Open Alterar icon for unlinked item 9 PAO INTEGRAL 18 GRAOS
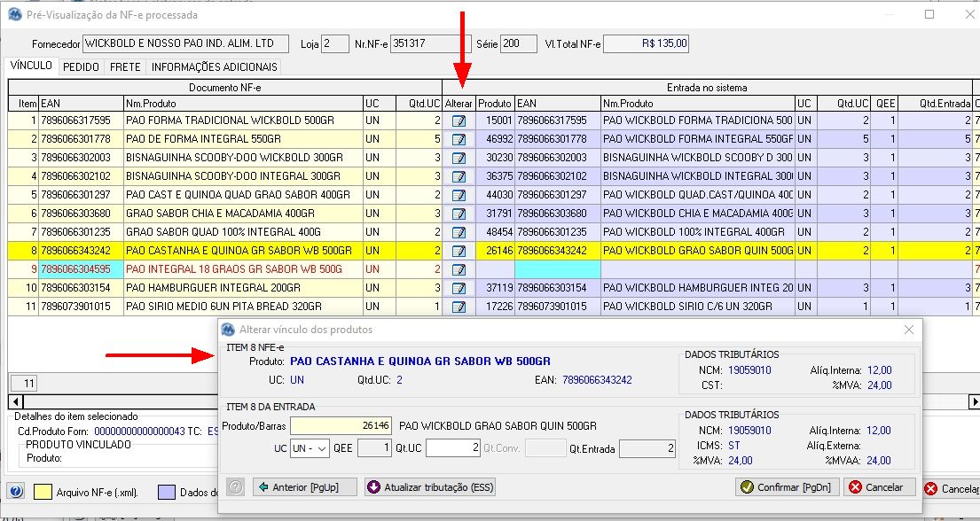Viewport: 980px width, 521px height. 459,270
